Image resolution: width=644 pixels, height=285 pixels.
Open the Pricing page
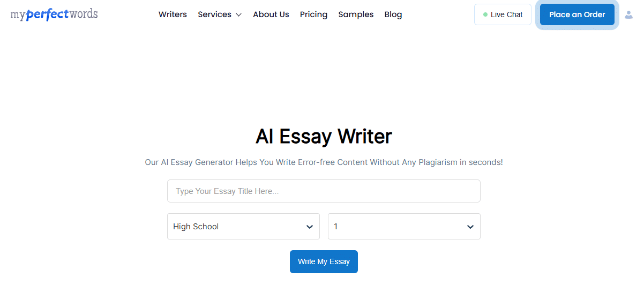[313, 14]
